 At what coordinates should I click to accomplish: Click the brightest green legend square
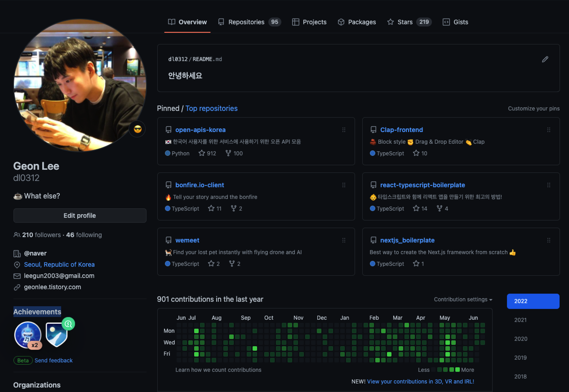[x=457, y=370]
